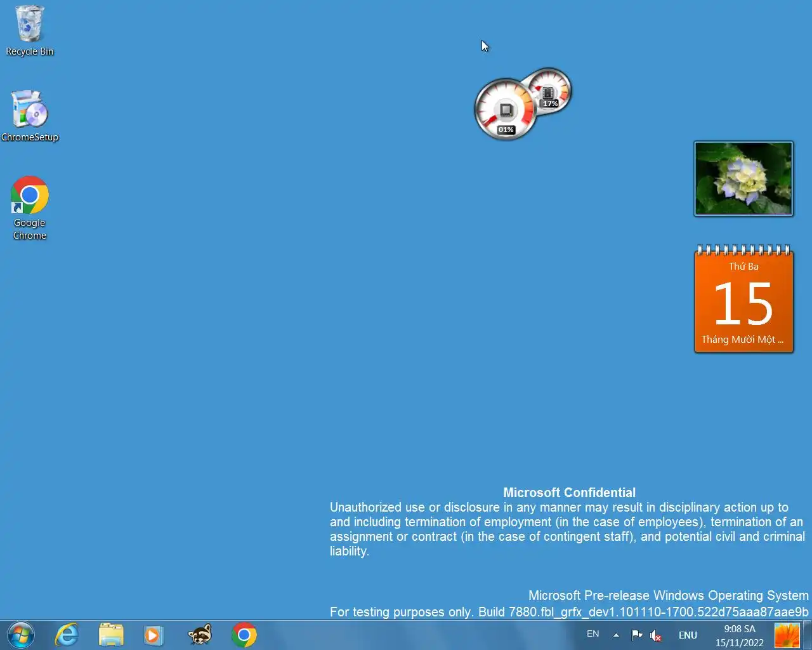Select the ChromeSetup installer icon

coord(29,116)
